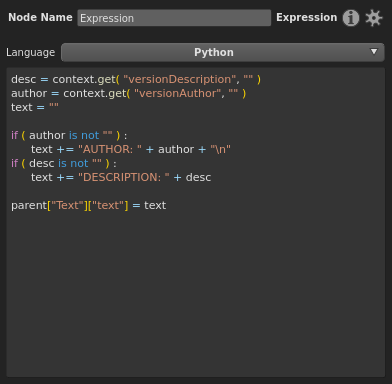Click the Node Name input field
The height and width of the screenshot is (384, 392).
tap(174, 18)
